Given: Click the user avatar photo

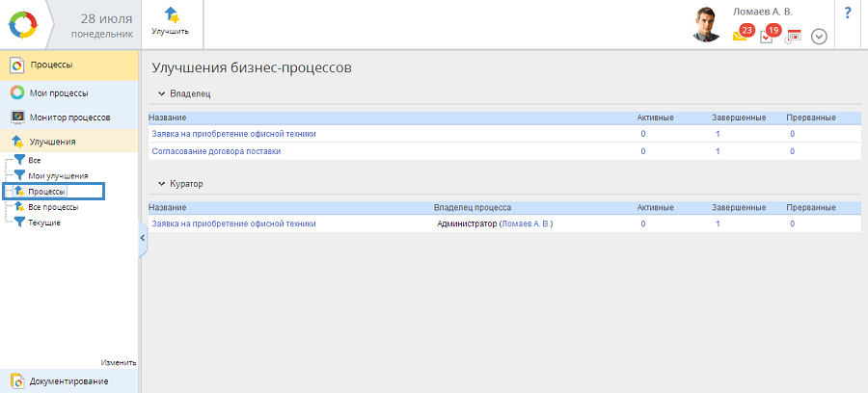Looking at the screenshot, I should (707, 25).
